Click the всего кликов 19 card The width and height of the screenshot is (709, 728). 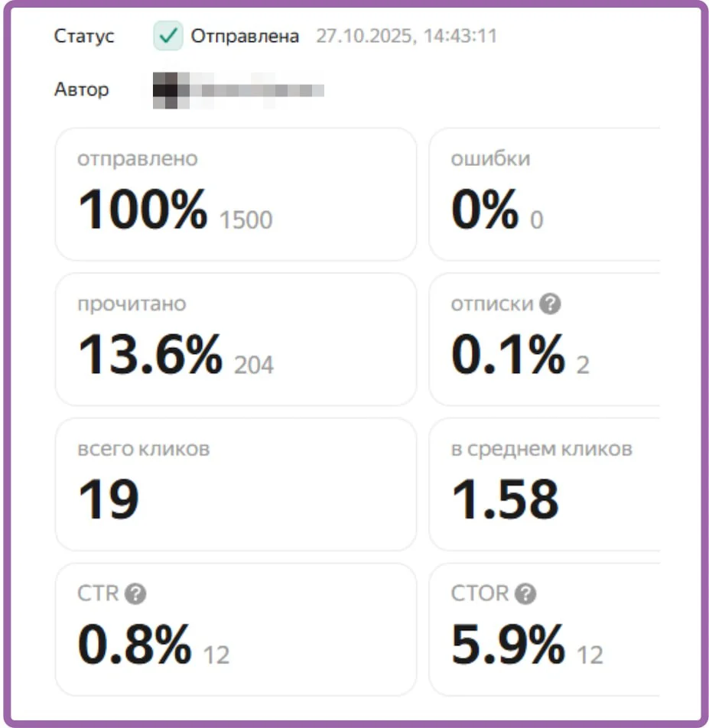[236, 484]
